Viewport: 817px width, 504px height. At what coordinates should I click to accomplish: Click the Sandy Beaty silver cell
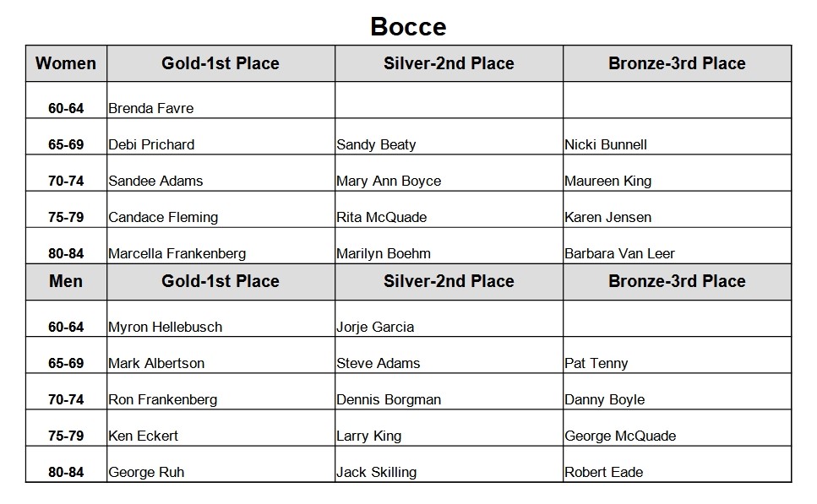[449, 137]
